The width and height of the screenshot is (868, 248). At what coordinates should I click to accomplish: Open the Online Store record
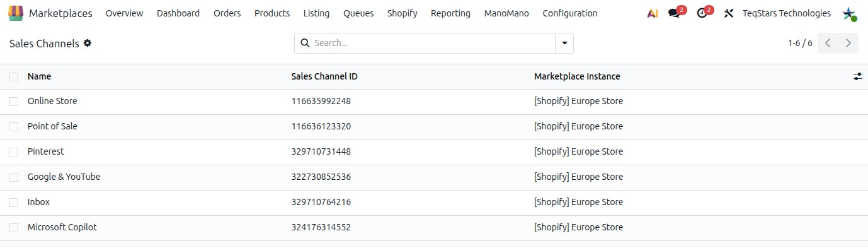point(52,101)
